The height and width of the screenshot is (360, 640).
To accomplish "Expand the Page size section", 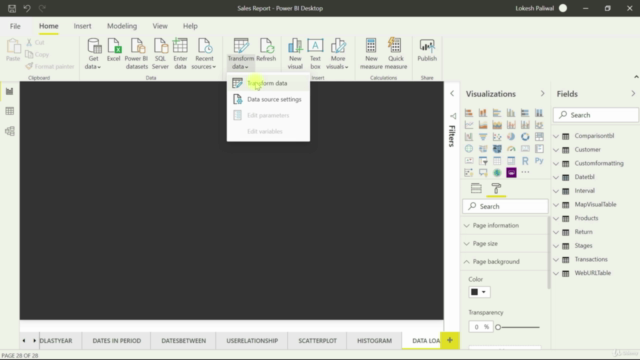I will 505,243.
